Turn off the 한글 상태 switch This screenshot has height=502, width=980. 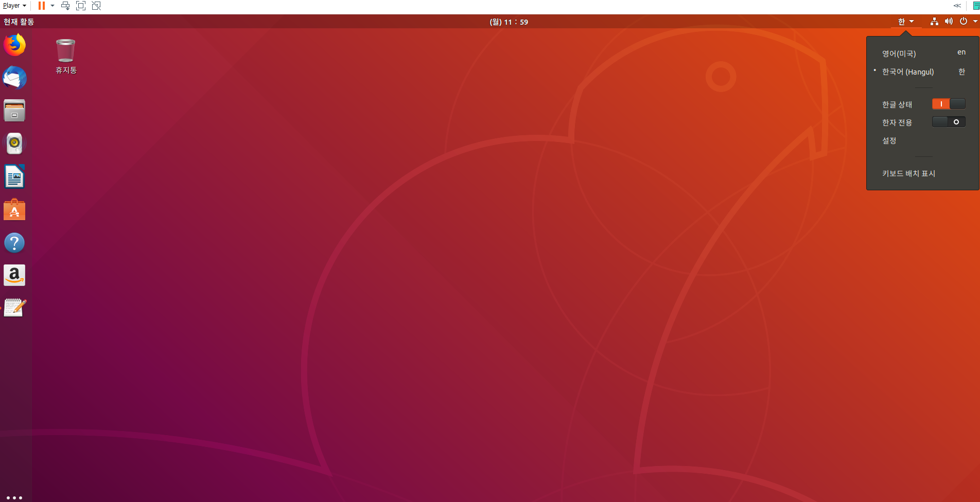point(949,104)
